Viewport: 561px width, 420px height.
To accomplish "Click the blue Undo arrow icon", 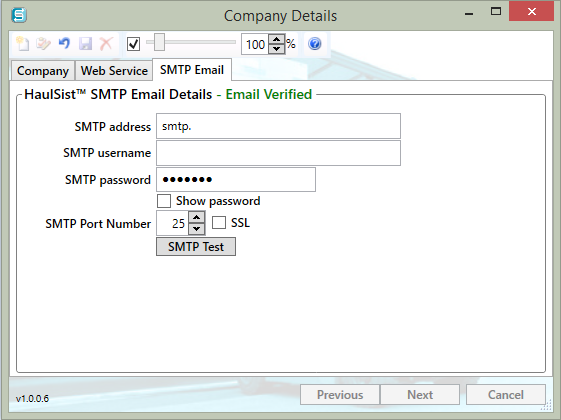I will [x=64, y=44].
